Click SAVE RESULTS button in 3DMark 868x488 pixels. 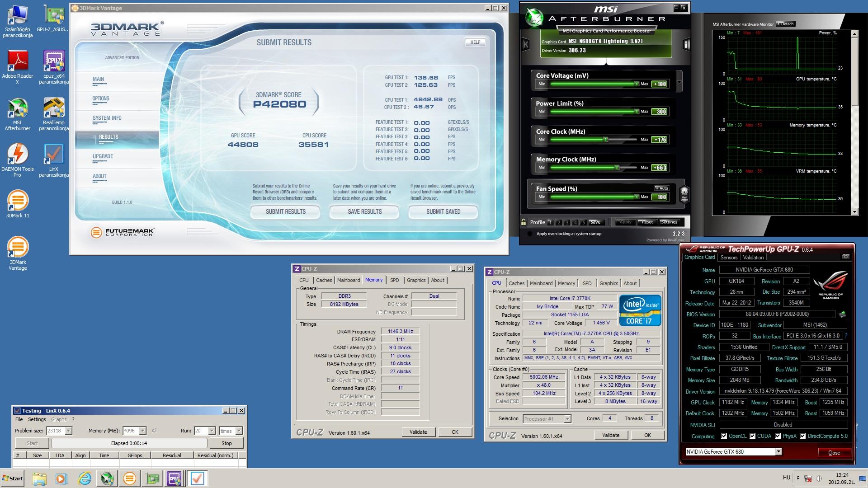click(364, 211)
